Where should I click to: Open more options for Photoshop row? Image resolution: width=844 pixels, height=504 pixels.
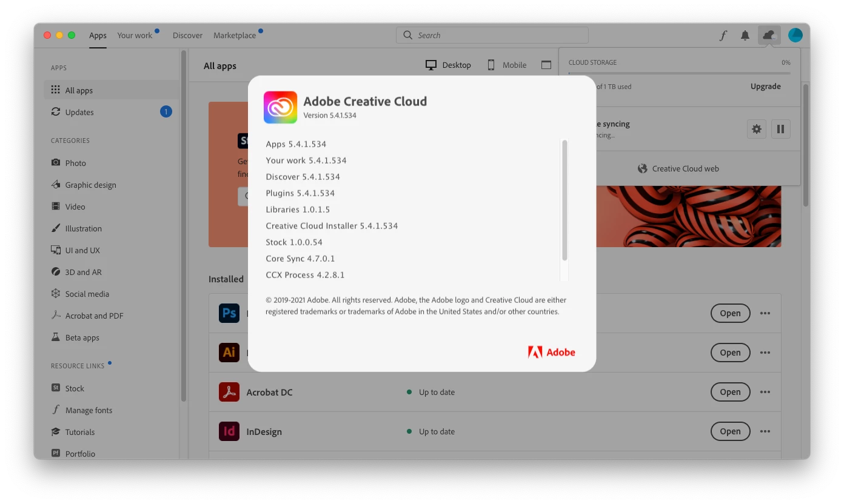tap(765, 313)
